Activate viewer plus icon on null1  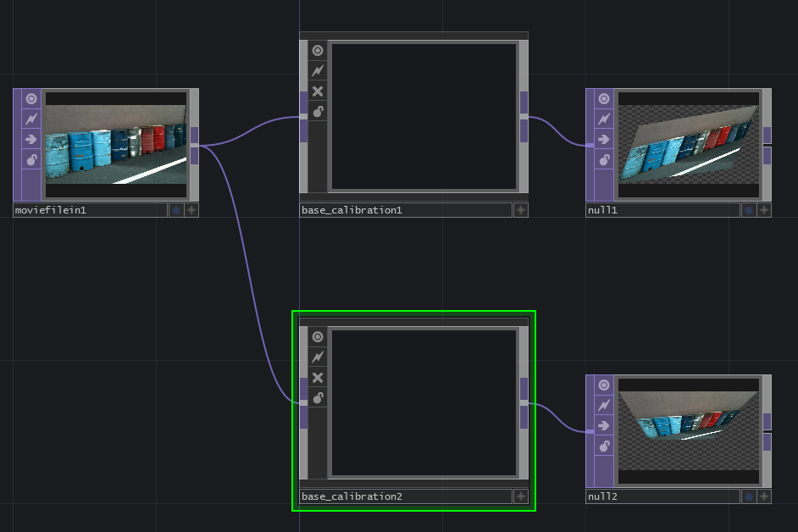764,210
